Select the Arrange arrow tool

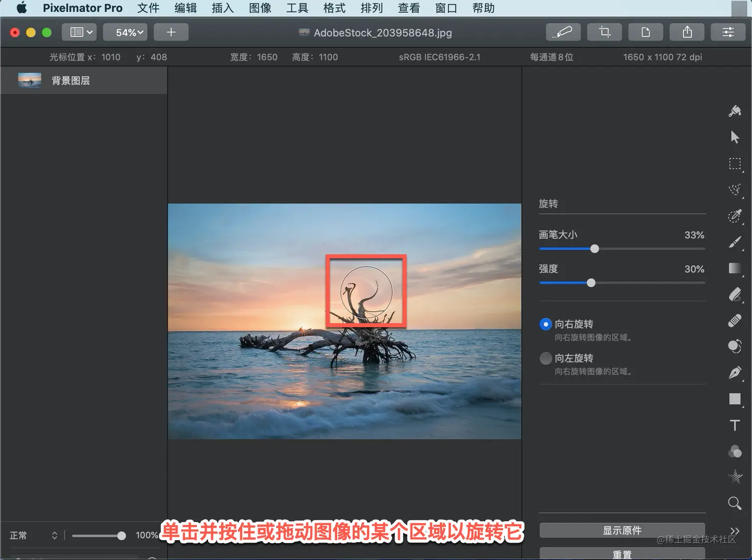(x=735, y=137)
